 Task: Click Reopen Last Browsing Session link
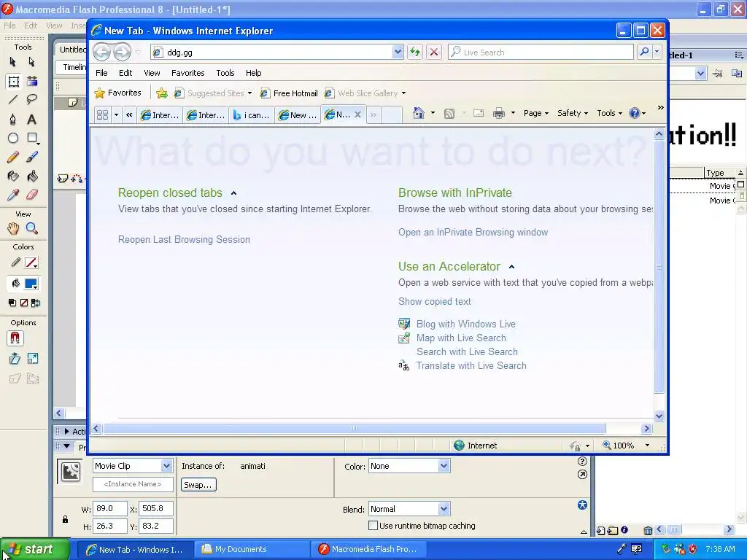[x=184, y=239]
